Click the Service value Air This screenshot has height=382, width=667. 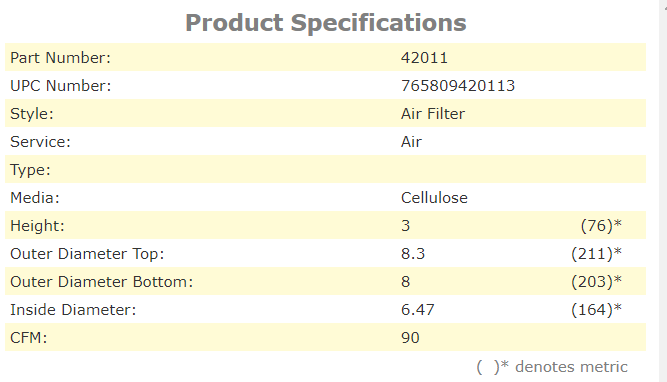point(411,142)
